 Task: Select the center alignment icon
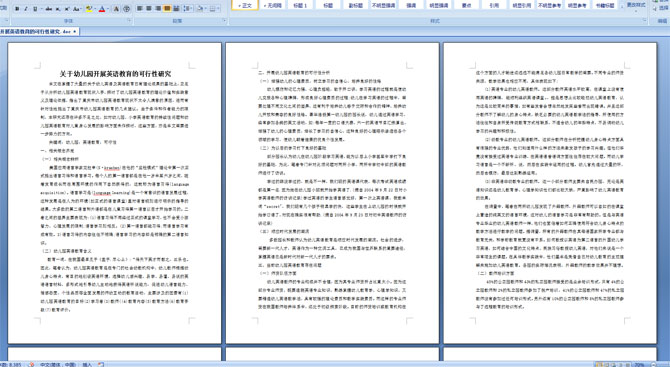[149, 9]
